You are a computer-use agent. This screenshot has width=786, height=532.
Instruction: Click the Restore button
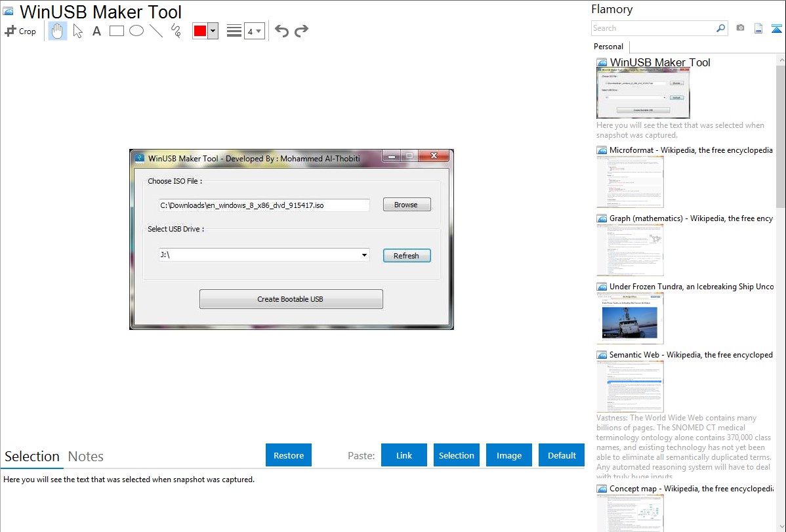click(289, 455)
